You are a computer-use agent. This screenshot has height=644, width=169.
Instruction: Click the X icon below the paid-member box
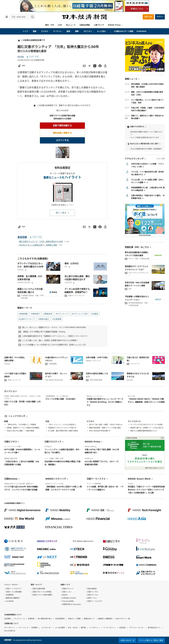[95, 227]
